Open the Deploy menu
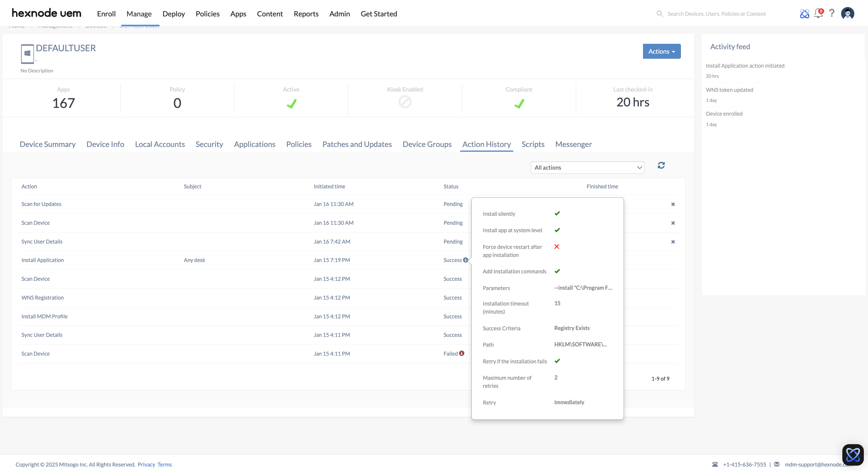Viewport: 868px width, 471px height. point(174,14)
